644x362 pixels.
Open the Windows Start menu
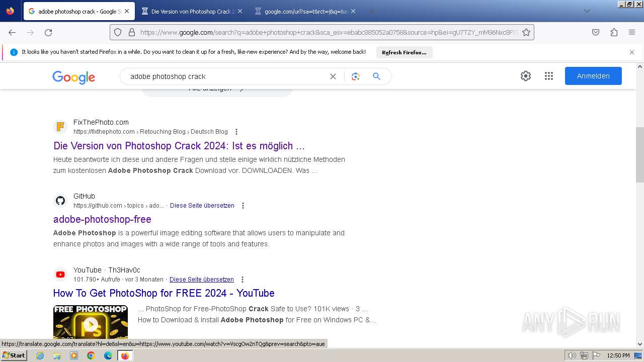[x=14, y=355]
